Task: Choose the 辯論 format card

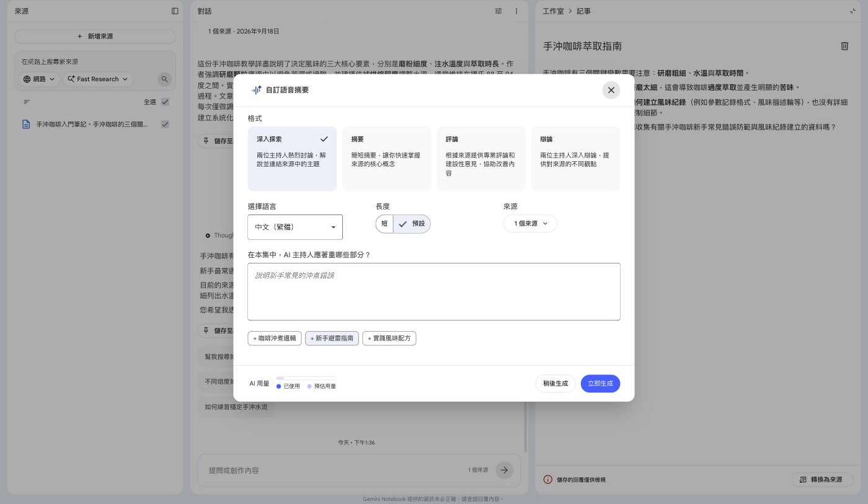Action: (x=575, y=159)
